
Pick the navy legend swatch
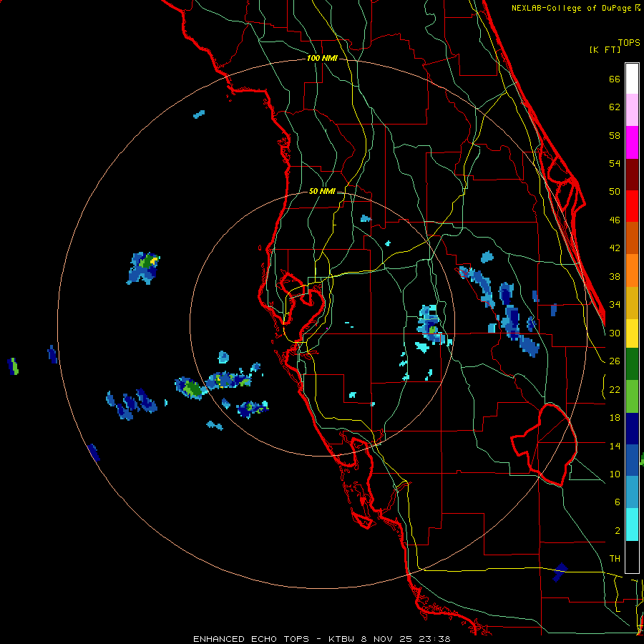coord(632,429)
